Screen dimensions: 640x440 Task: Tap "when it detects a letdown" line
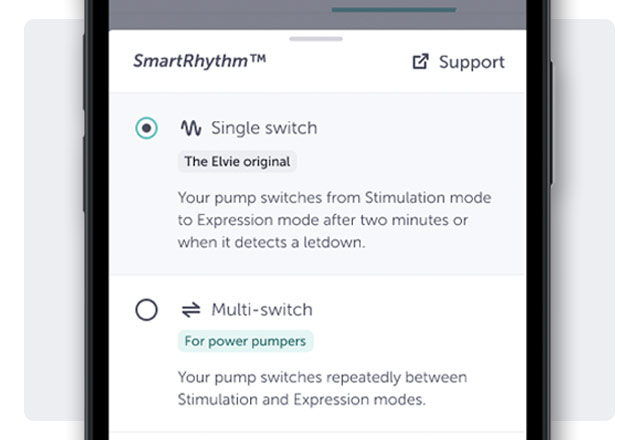(271, 242)
